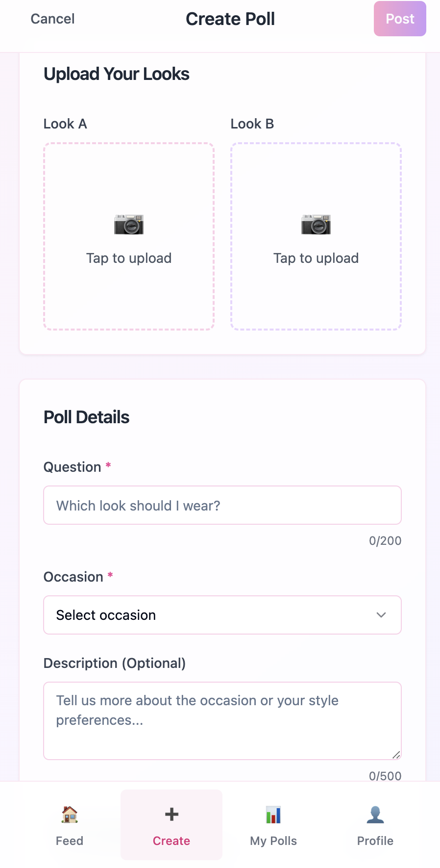Switch to the My Polls tab
The height and width of the screenshot is (868, 440).
[273, 825]
